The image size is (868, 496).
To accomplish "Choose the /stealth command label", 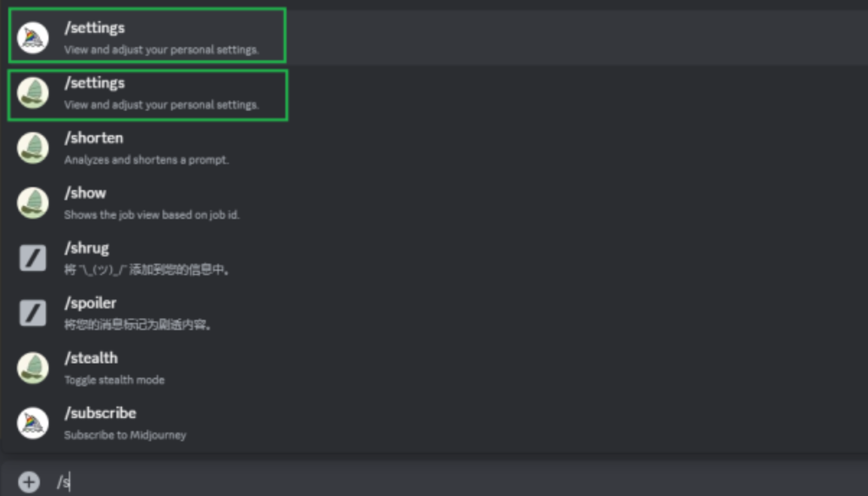I will pos(91,358).
